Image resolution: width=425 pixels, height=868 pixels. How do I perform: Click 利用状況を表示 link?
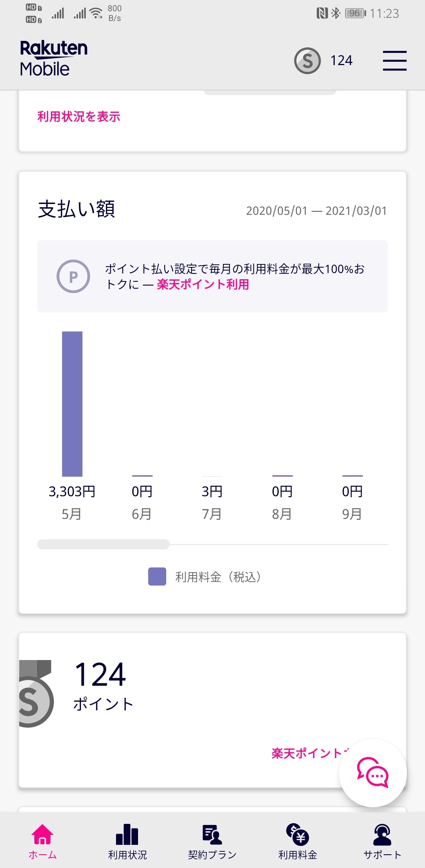tap(79, 117)
